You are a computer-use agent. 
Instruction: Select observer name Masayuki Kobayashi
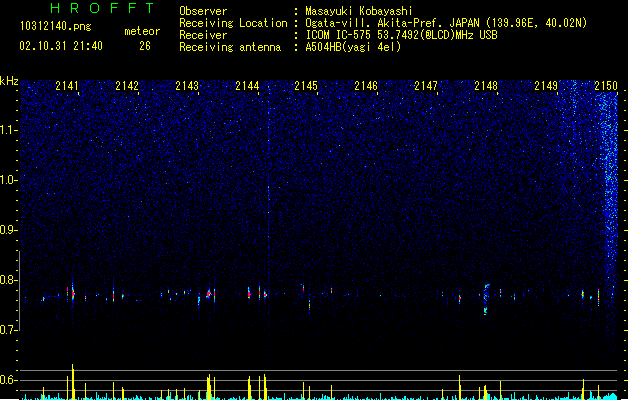[359, 11]
